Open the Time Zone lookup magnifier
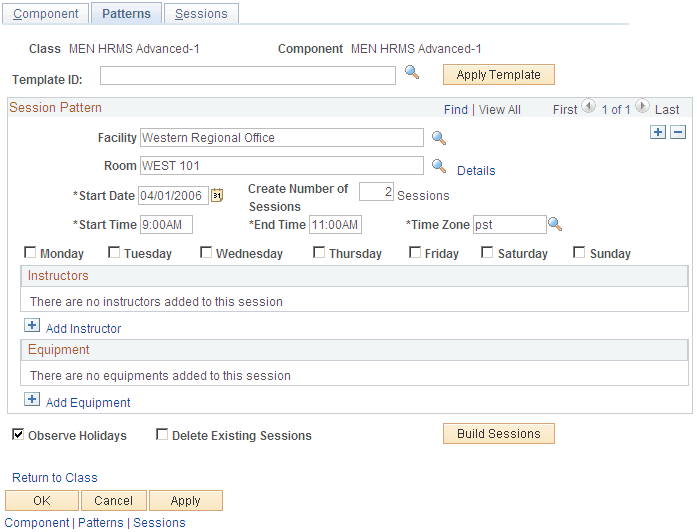The height and width of the screenshot is (532, 697). tap(555, 224)
